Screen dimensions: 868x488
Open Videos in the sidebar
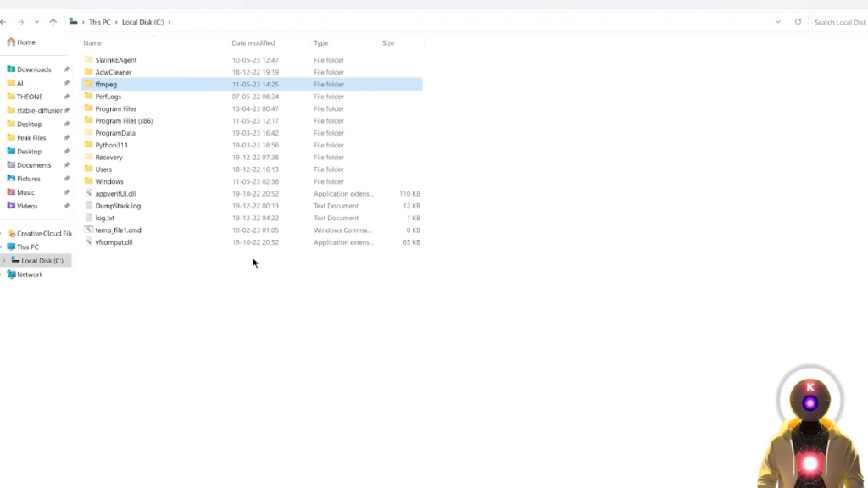click(x=27, y=206)
